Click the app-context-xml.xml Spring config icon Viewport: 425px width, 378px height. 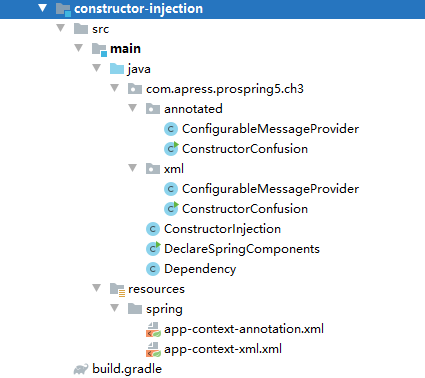tap(153, 349)
